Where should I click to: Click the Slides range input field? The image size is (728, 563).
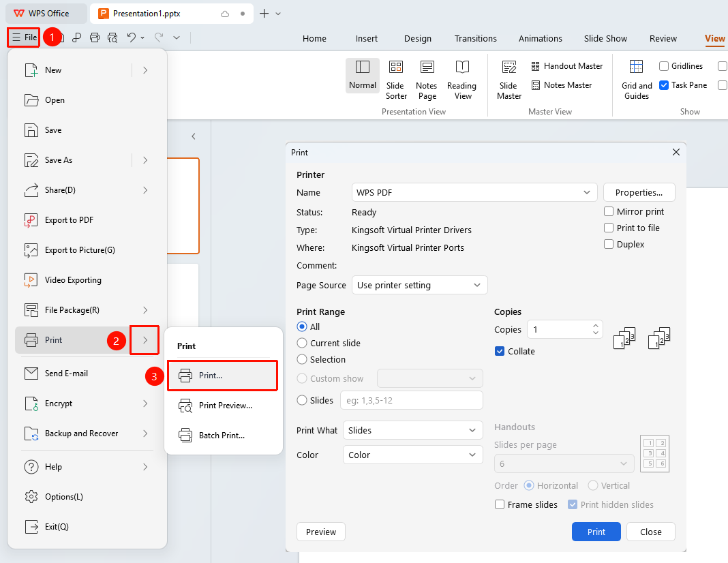[x=411, y=400]
